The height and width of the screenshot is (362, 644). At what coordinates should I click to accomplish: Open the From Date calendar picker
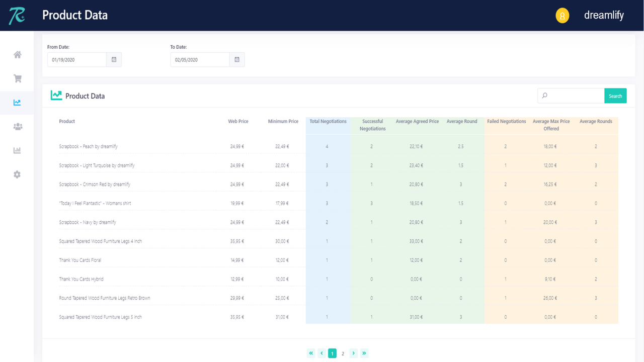114,59
